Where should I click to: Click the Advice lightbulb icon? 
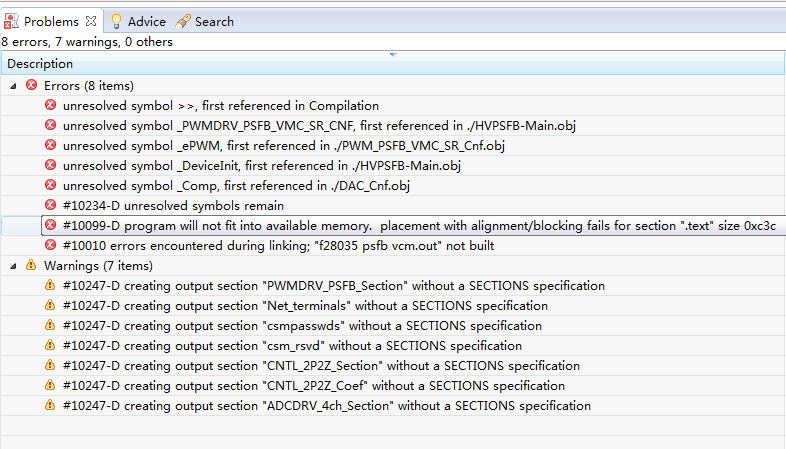point(116,21)
